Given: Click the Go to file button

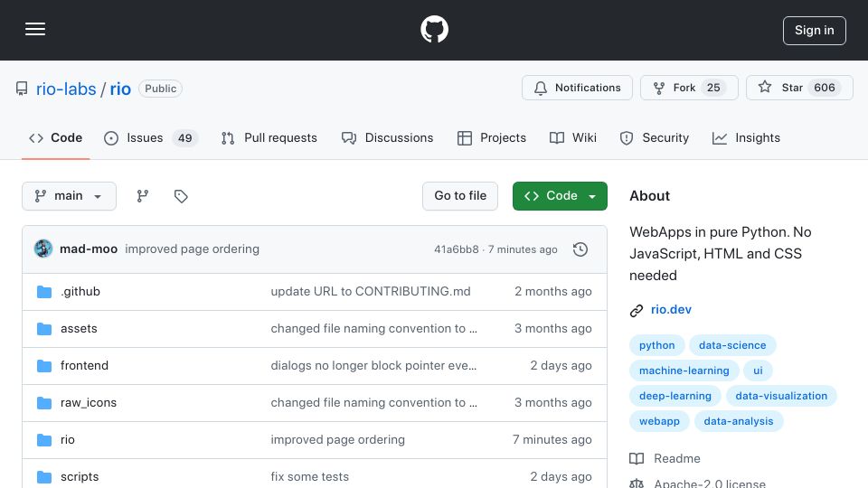Looking at the screenshot, I should point(460,196).
